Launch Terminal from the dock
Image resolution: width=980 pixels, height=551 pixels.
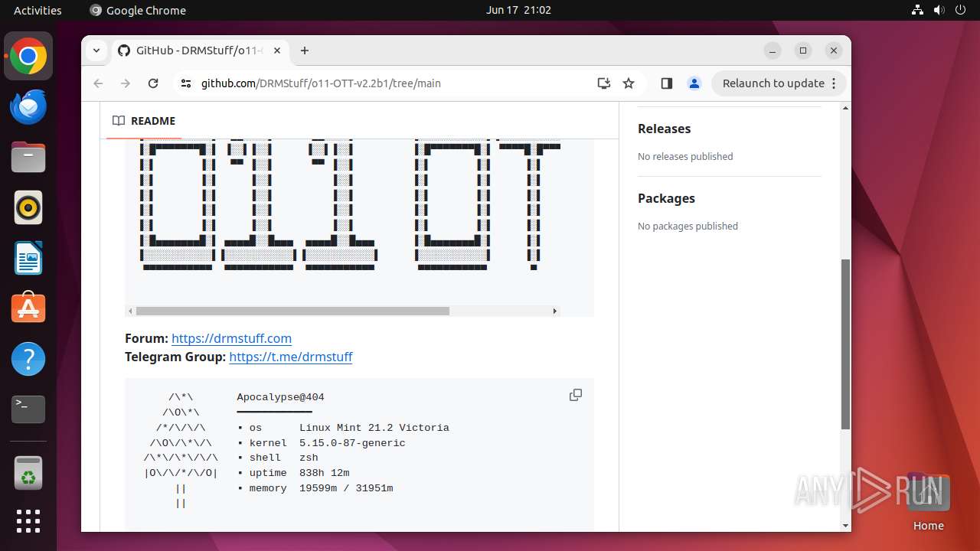28,409
